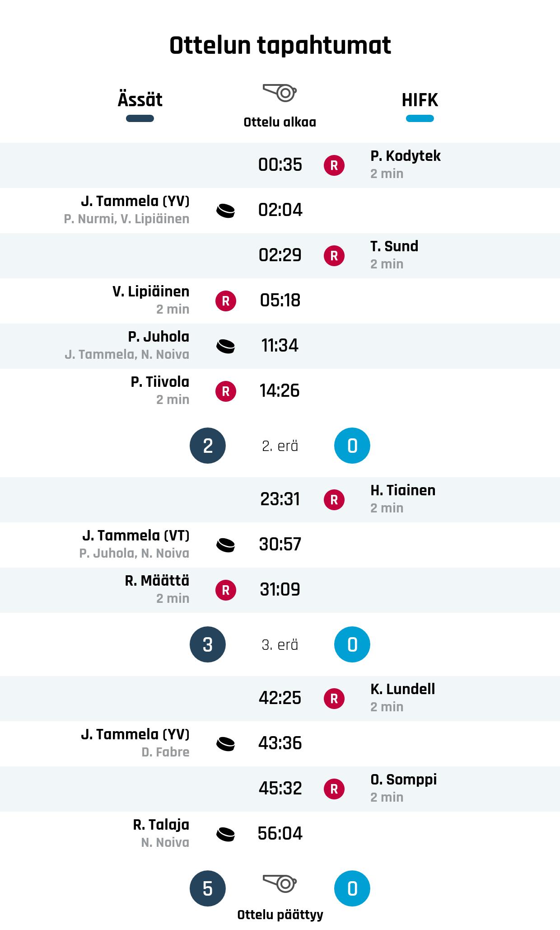
Task: Click K. Lundell's penalty icon at 42:25
Action: point(334,699)
